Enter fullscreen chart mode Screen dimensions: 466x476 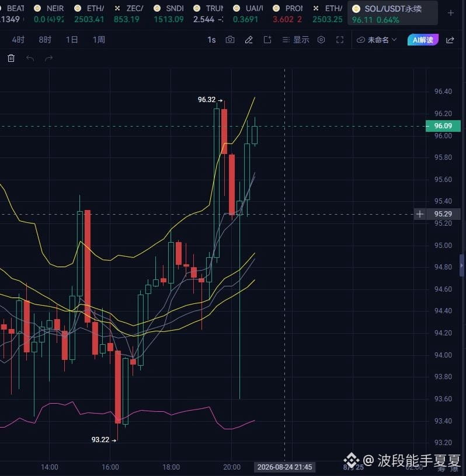click(340, 40)
